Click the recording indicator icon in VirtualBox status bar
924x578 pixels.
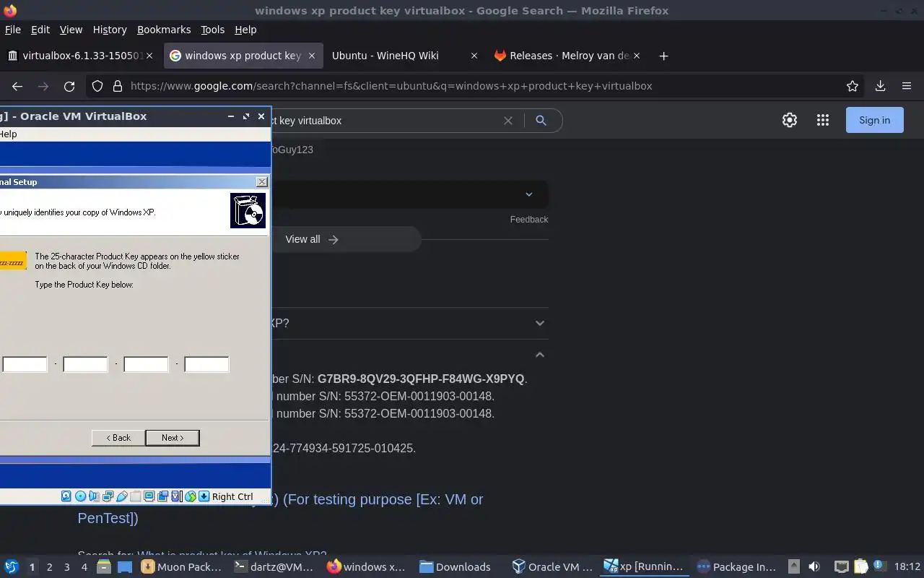click(x=162, y=496)
